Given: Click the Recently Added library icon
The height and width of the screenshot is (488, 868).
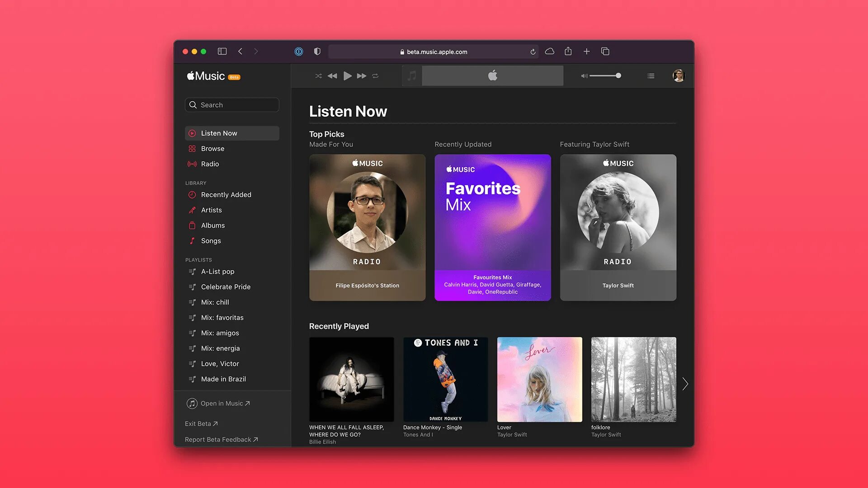Looking at the screenshot, I should [192, 194].
